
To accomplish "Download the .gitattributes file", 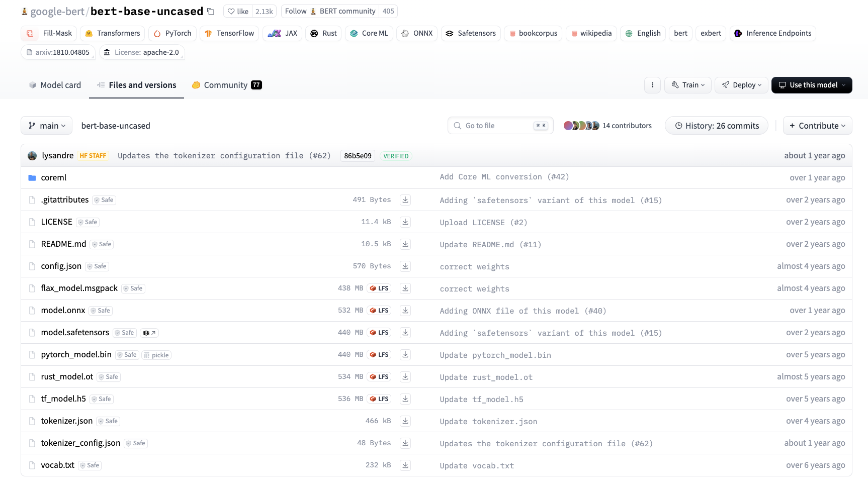I will tap(405, 200).
